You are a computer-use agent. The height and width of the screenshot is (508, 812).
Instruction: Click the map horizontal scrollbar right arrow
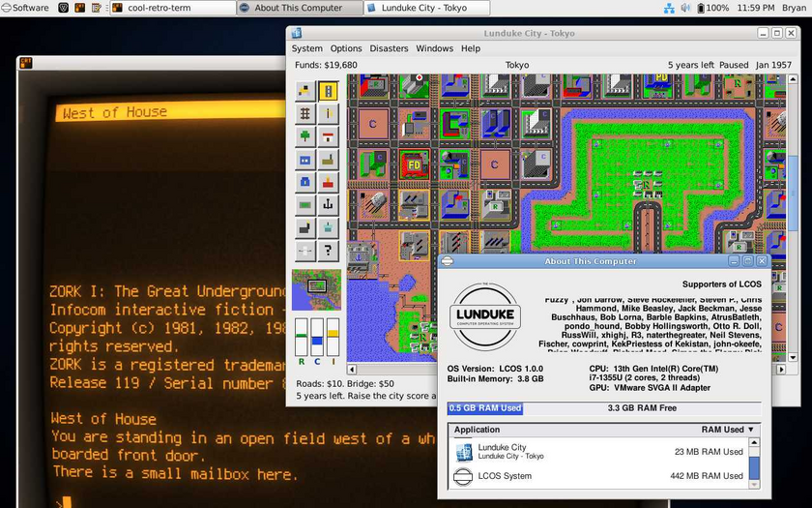click(781, 369)
